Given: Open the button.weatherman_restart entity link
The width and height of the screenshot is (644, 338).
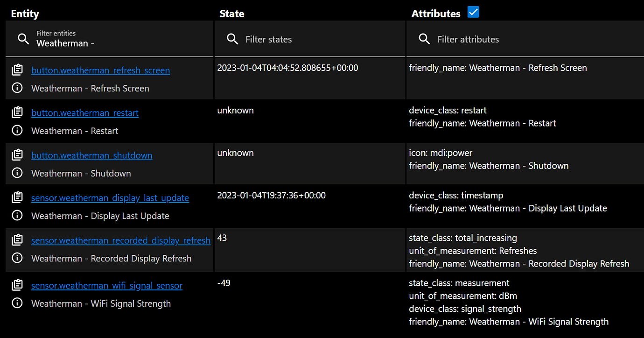Looking at the screenshot, I should click(x=85, y=113).
